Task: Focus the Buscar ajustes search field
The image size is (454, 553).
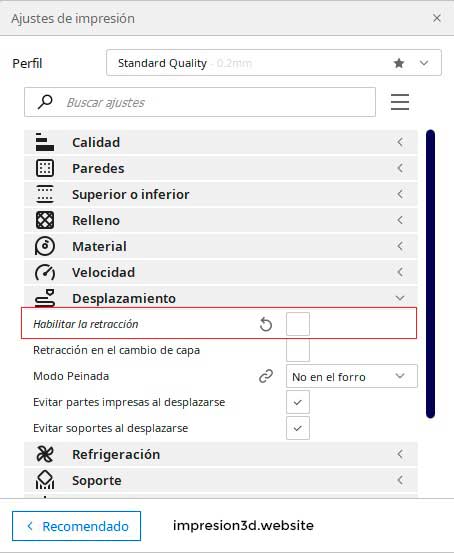Action: [x=200, y=102]
